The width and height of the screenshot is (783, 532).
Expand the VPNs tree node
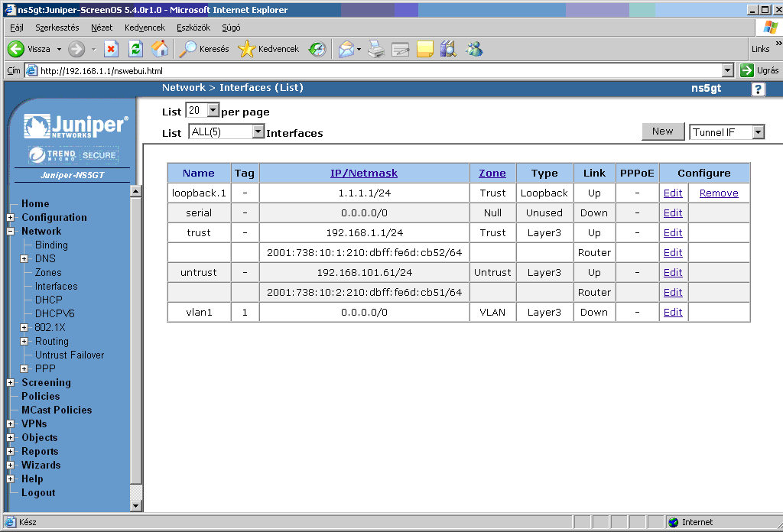[11, 424]
